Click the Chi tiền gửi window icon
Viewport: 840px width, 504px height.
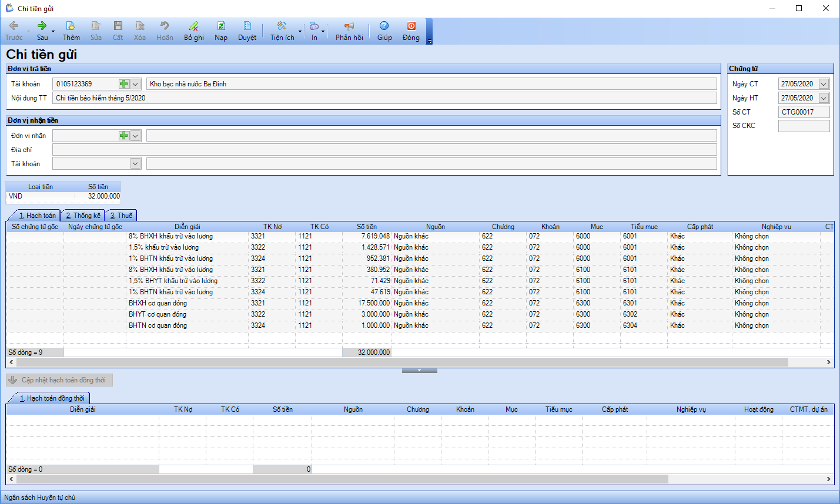pos(9,8)
